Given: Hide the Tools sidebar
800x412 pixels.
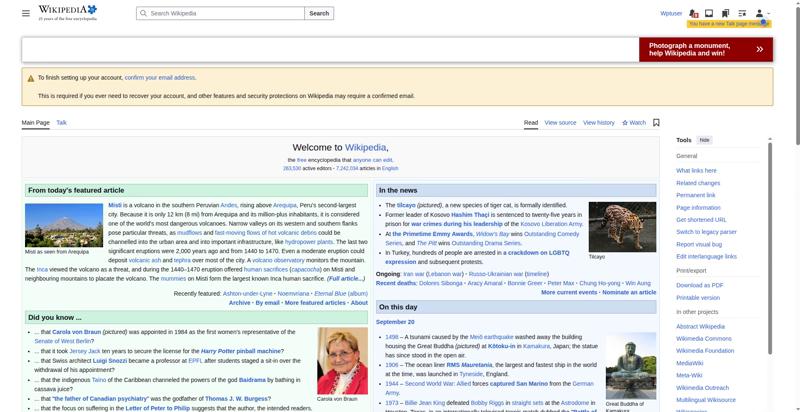Looking at the screenshot, I should click(704, 140).
